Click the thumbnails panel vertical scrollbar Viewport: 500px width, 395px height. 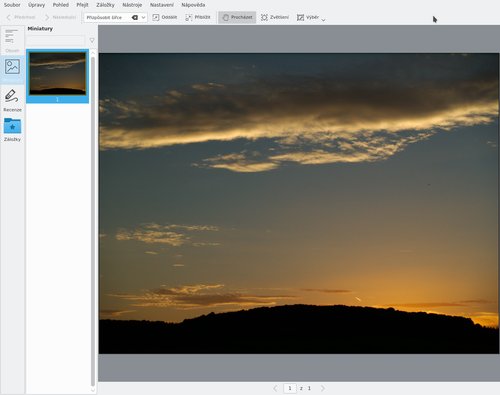point(93,221)
